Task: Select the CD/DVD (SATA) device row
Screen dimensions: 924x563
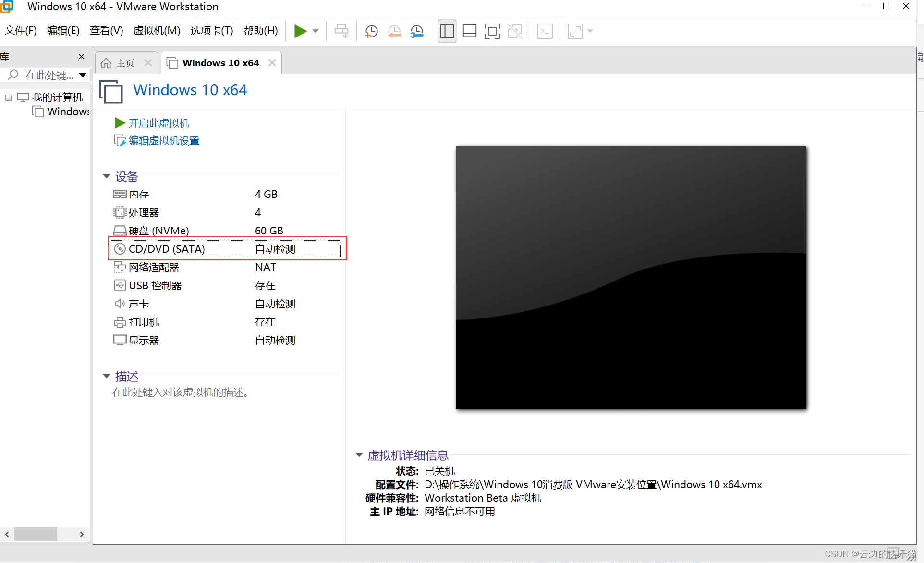Action: (x=226, y=249)
